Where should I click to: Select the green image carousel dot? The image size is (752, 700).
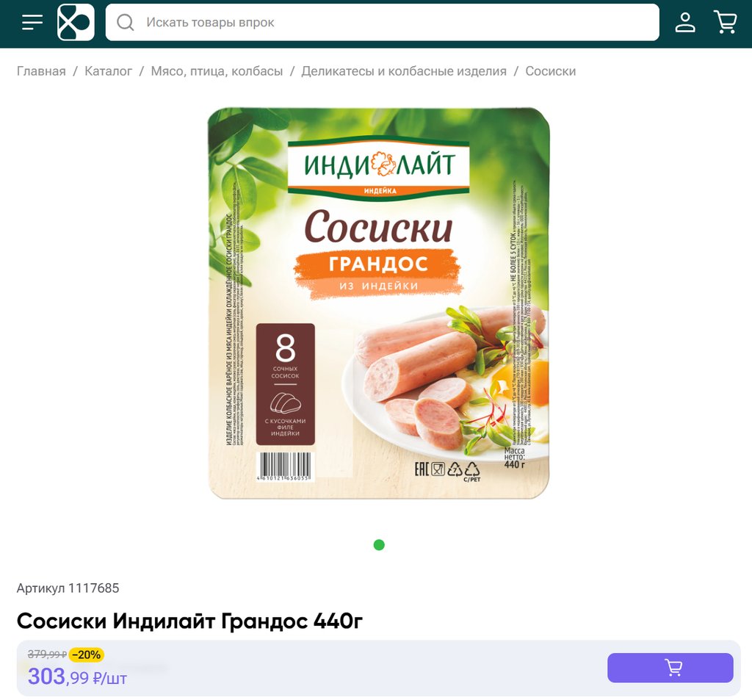(x=379, y=545)
